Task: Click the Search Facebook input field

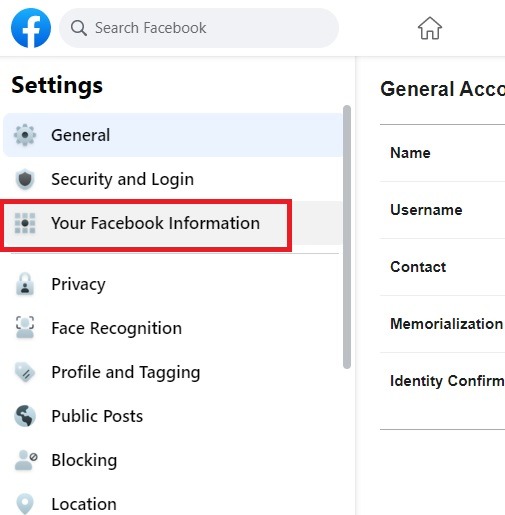Action: (x=199, y=28)
